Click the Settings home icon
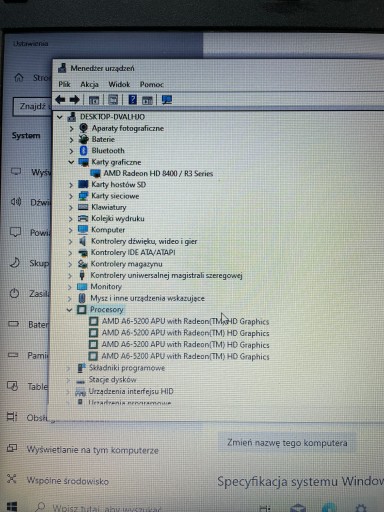 (x=19, y=78)
